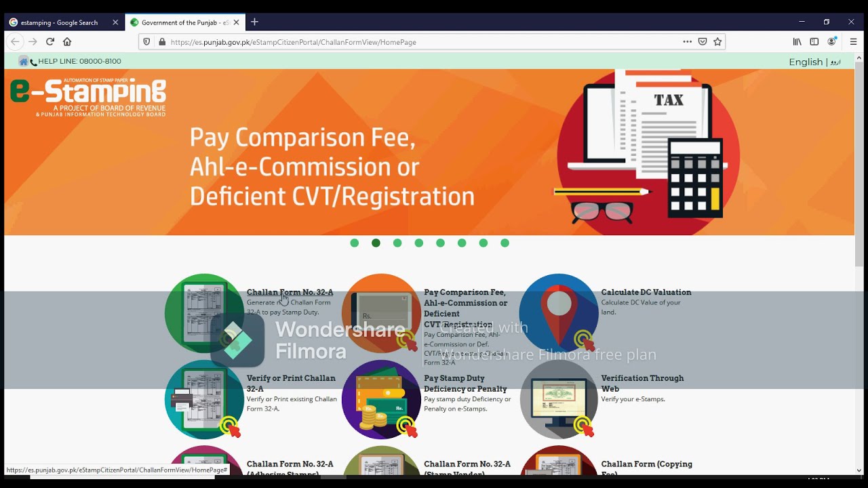
Task: Click the Pay Comparison Fee banner slide
Action: point(429,152)
